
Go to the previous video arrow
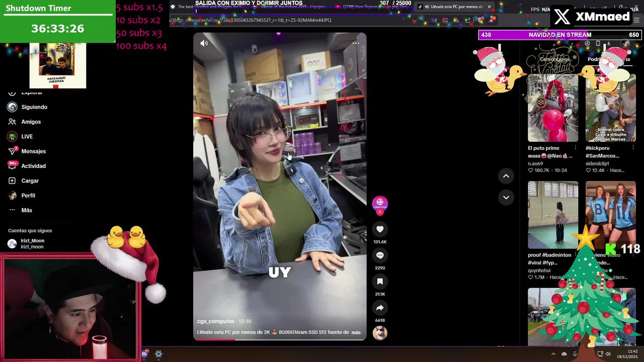point(506,176)
